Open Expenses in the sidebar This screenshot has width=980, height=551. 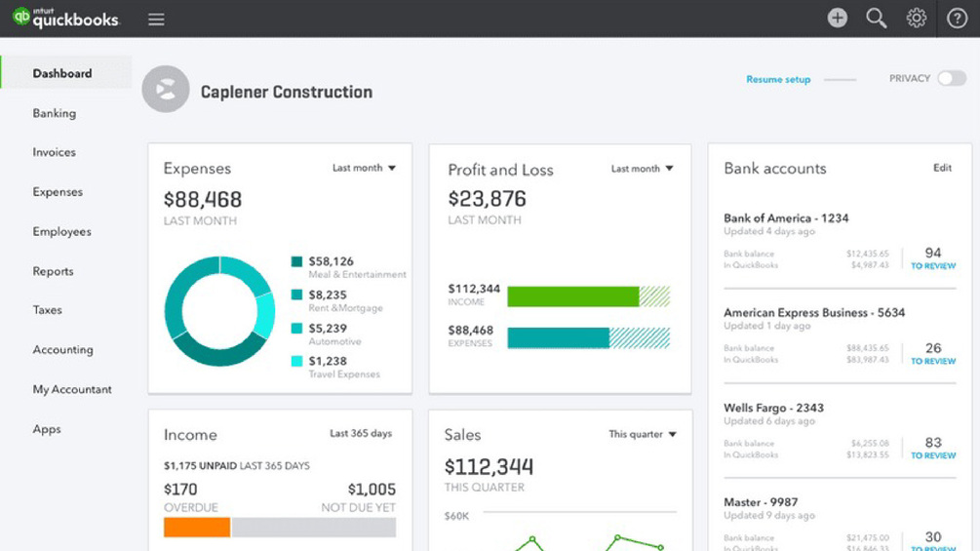pos(58,192)
